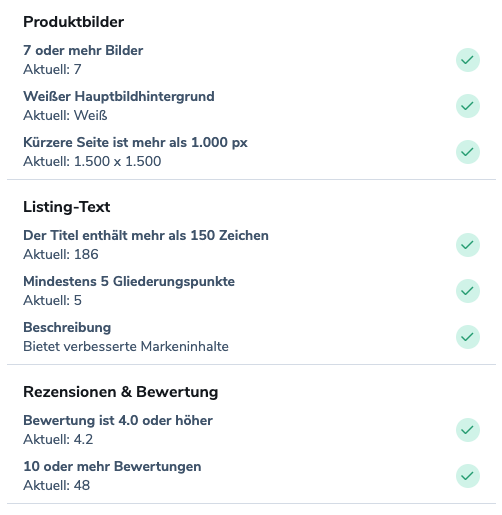Click the checkmark for Bewertung ist 4.0 oder höher
The height and width of the screenshot is (515, 502).
(x=468, y=430)
